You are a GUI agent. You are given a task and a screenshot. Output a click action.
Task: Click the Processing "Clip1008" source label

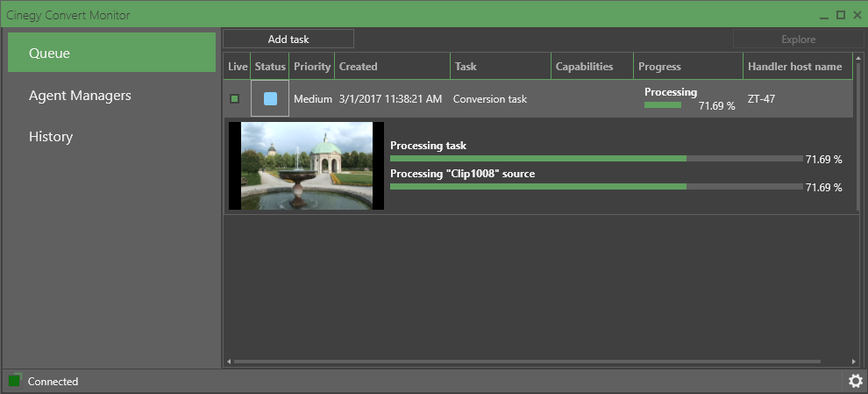point(462,174)
